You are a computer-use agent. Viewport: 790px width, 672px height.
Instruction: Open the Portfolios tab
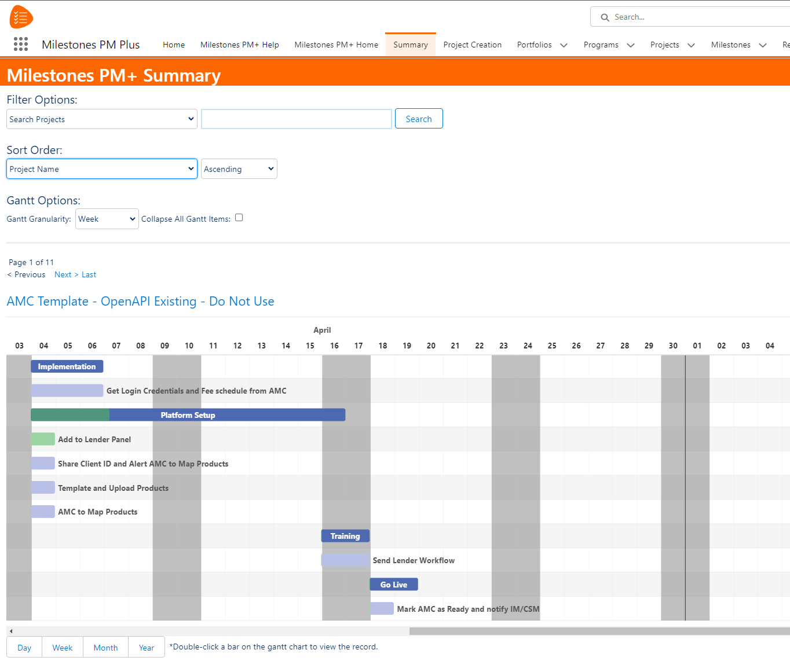click(x=535, y=45)
